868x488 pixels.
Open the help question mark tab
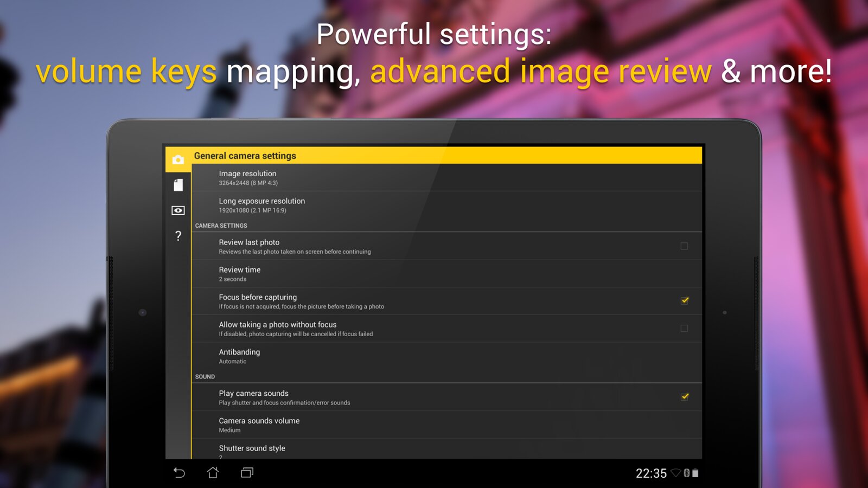tap(178, 236)
